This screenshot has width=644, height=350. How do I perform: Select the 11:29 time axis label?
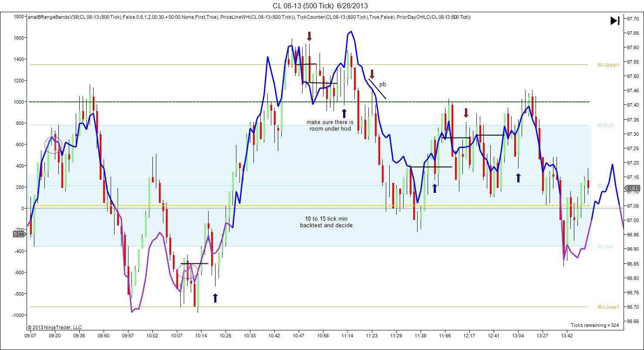pyautogui.click(x=396, y=336)
